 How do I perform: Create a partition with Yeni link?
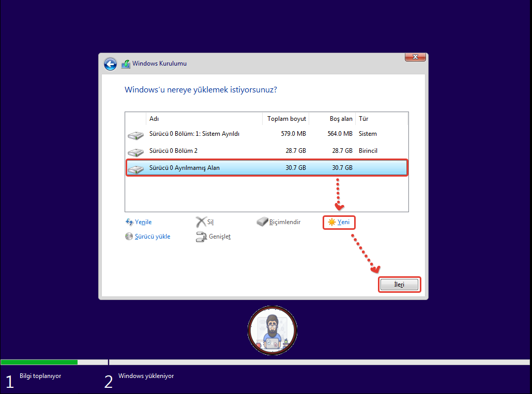tap(343, 222)
